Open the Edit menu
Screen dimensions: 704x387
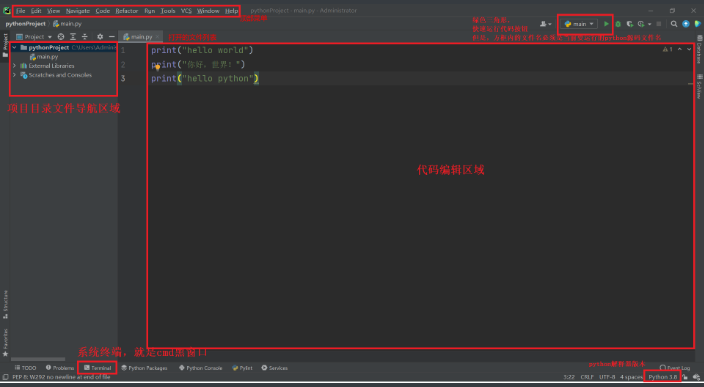36,11
